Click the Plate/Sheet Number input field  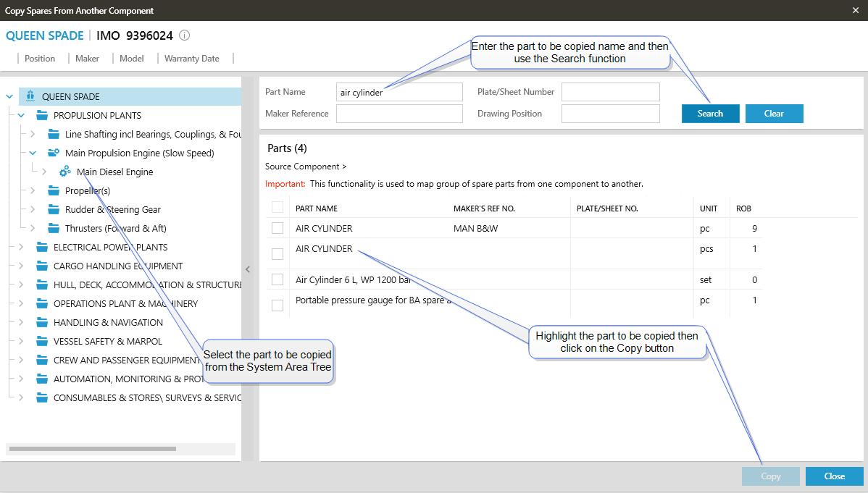[611, 92]
